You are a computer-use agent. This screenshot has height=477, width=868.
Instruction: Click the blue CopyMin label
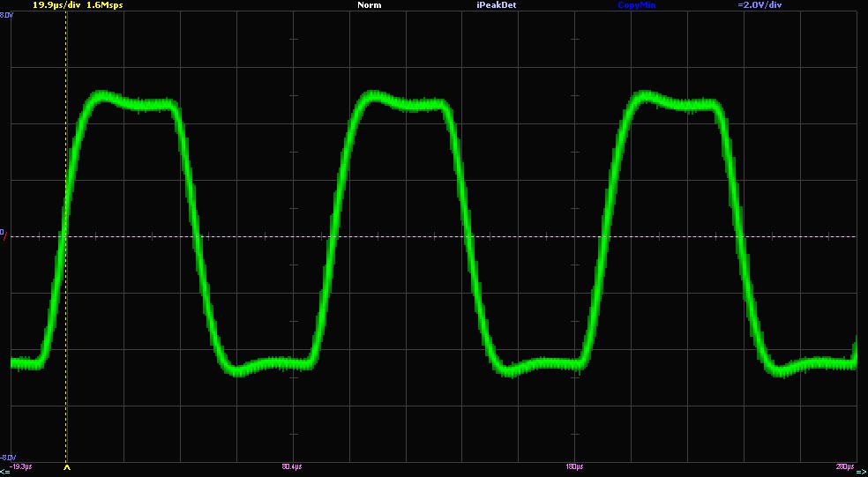point(637,5)
